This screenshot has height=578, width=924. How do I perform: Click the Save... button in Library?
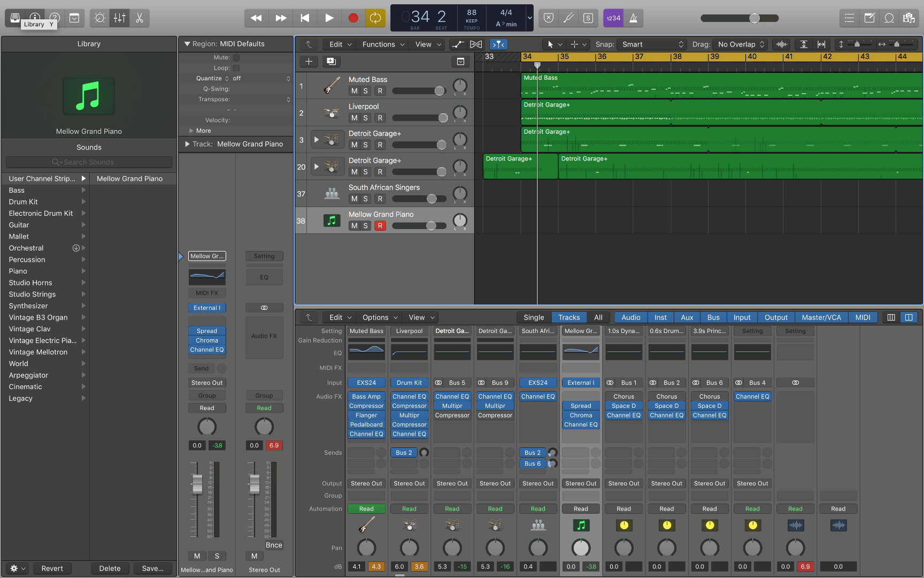click(152, 568)
